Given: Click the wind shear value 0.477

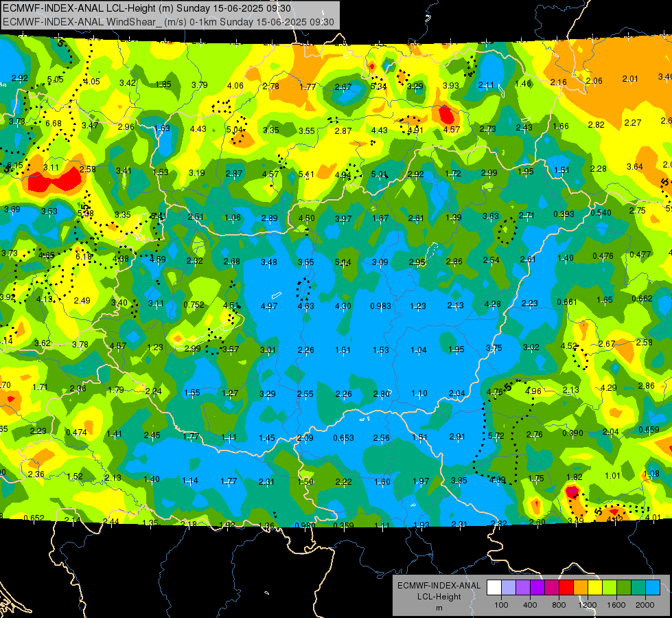Looking at the screenshot, I should point(640,255).
